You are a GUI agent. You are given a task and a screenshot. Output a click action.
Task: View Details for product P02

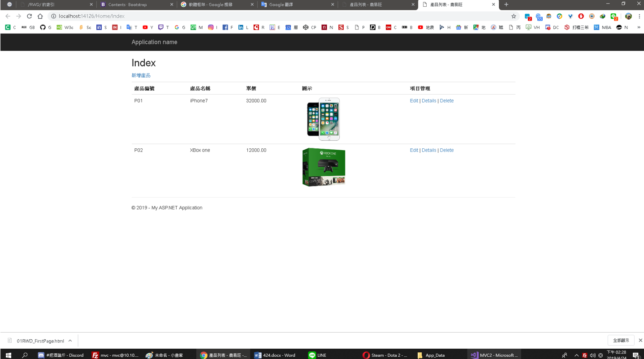[429, 150]
